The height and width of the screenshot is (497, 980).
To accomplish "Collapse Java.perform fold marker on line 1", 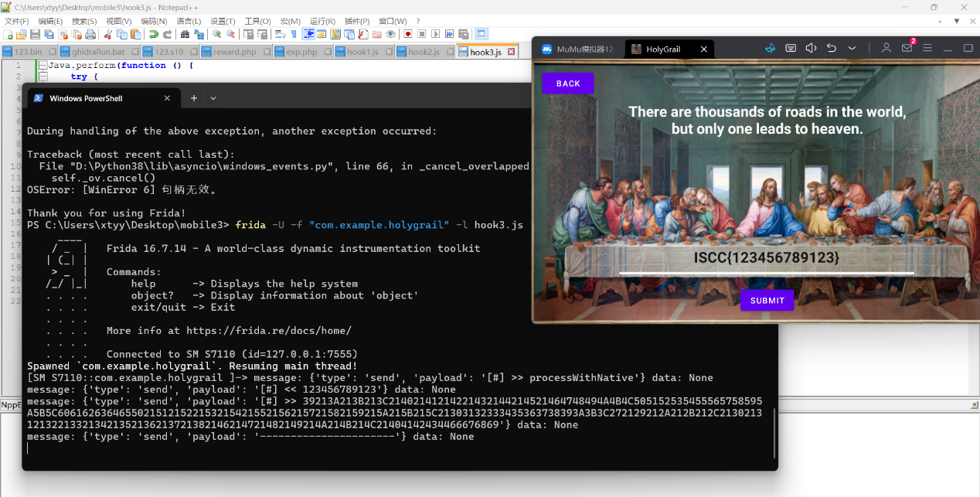I will (43, 66).
